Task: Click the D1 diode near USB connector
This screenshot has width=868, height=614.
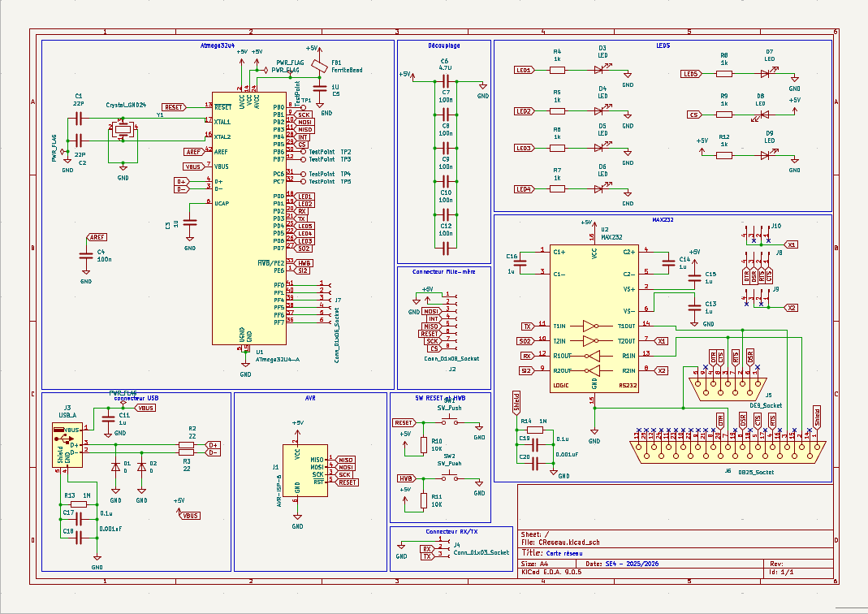Action: (115, 467)
